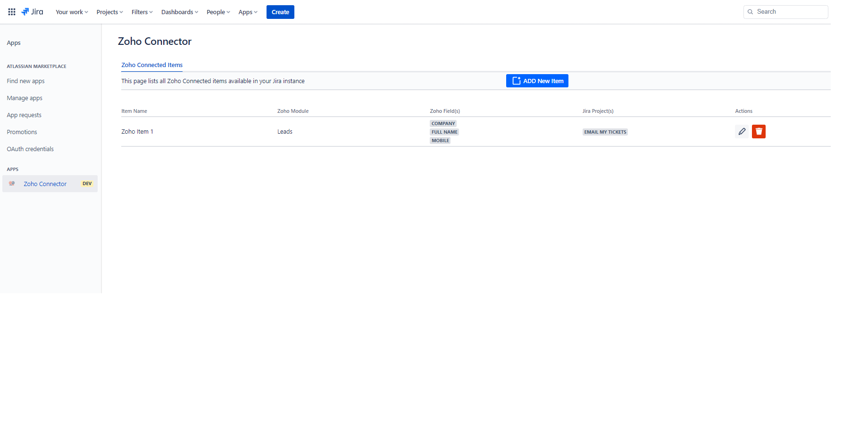Click the FULL NAME field tag
This screenshot has height=425, width=868.
click(444, 132)
